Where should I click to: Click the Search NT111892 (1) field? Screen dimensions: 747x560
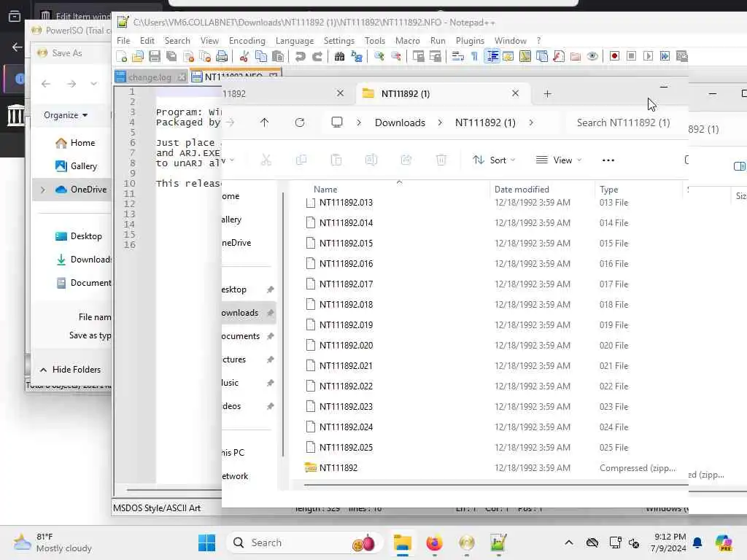[x=624, y=122]
